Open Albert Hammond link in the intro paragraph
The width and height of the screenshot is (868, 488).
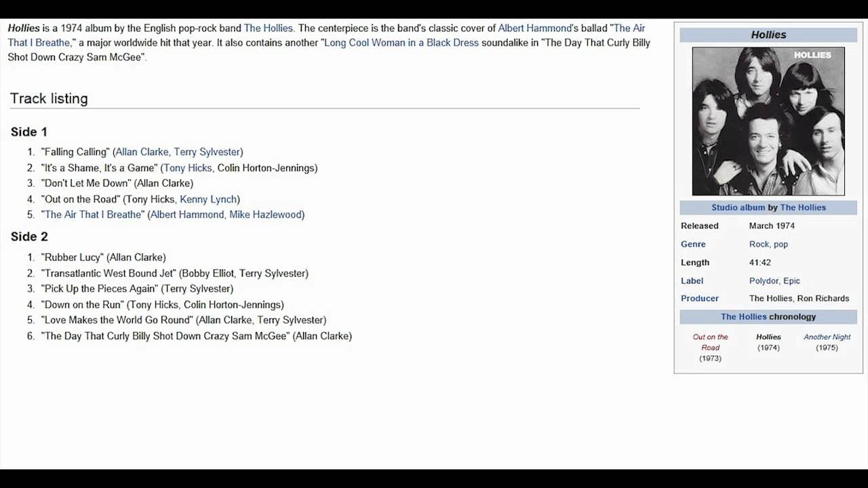[x=535, y=28]
